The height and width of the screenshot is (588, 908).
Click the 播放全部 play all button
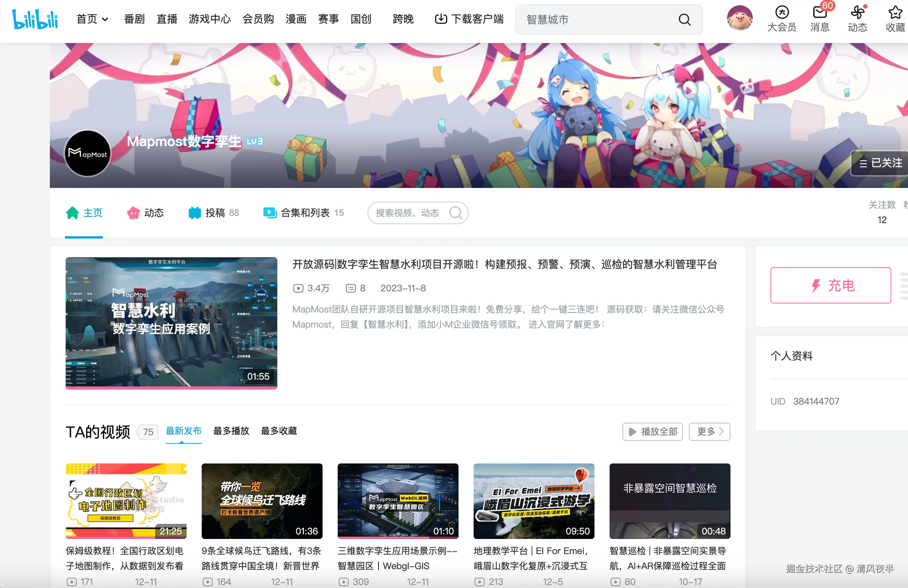(652, 432)
